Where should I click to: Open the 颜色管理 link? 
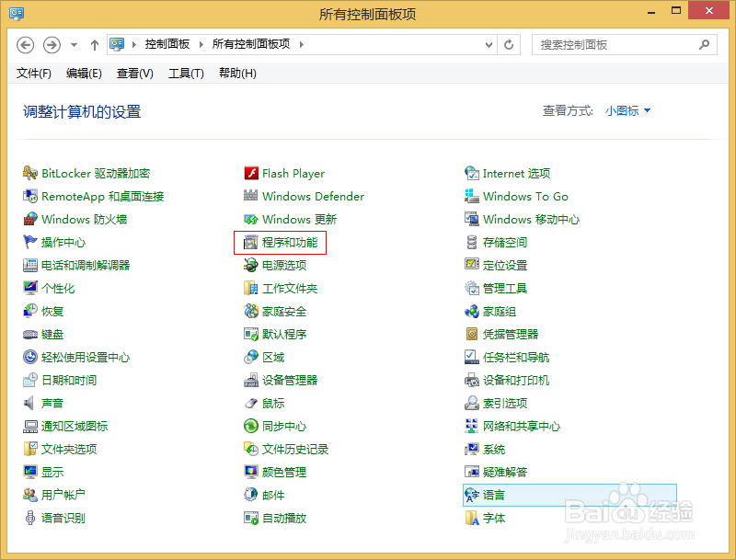click(x=284, y=472)
